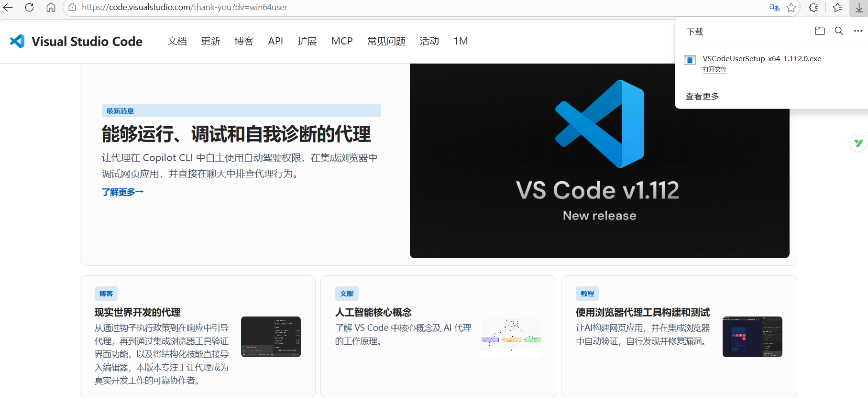Click the VS Code v1.112 release banner
Viewport: 868px width, 415px height.
pos(599,161)
